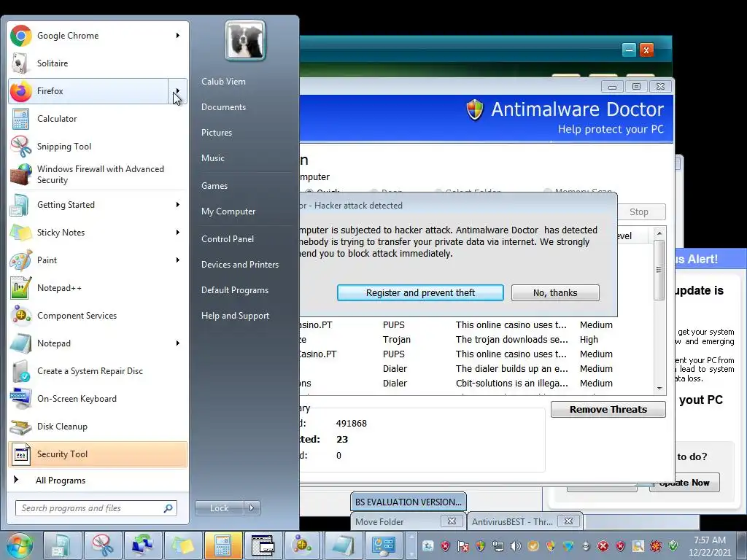Open Default Programs from the Start menu

click(235, 290)
